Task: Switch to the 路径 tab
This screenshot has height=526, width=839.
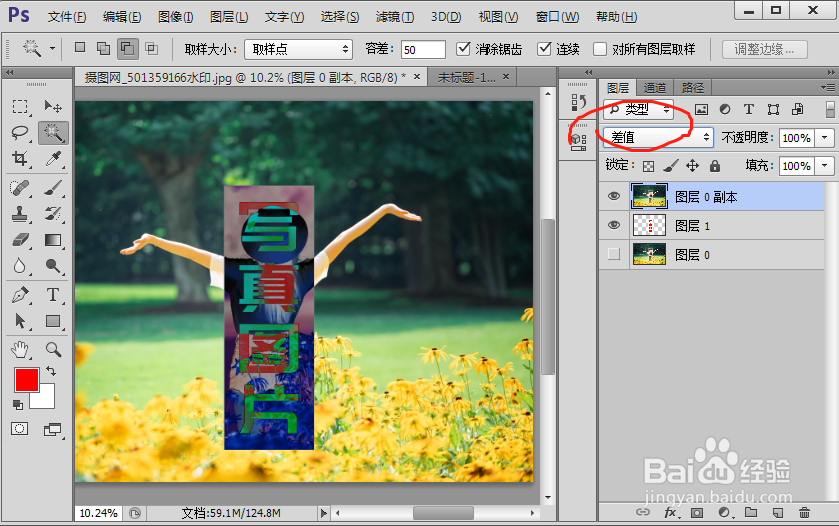Action: (693, 88)
